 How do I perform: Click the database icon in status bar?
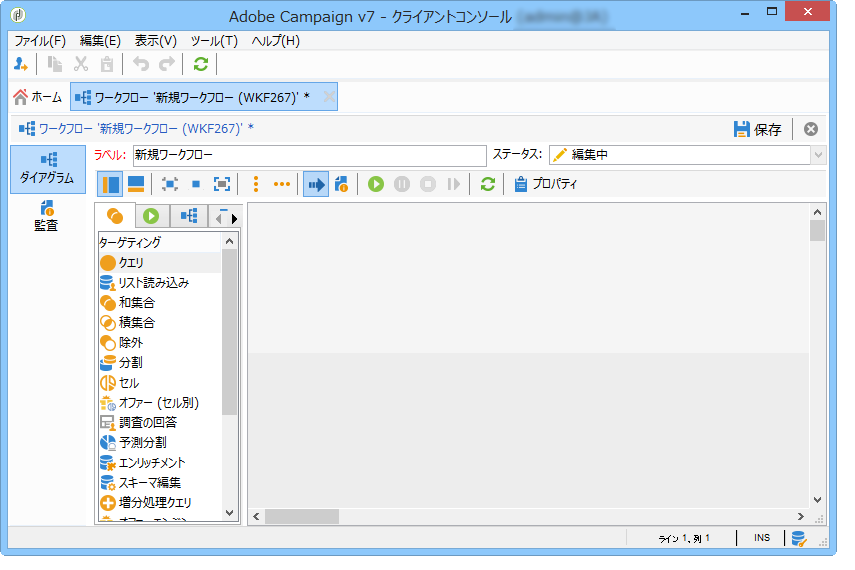[x=799, y=539]
